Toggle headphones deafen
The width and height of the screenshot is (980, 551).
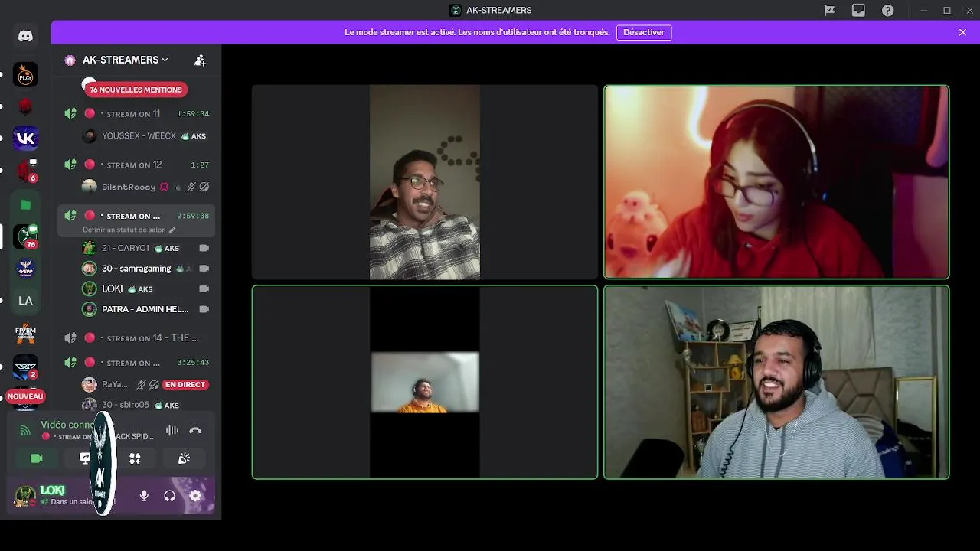pos(170,496)
